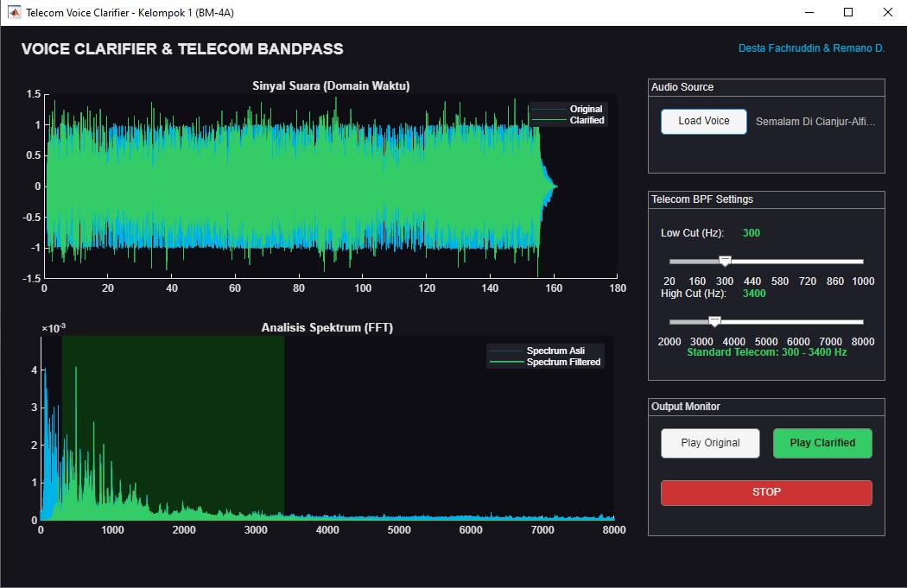Click the author names Desta Fachruddin label
The width and height of the screenshot is (907, 588).
[812, 48]
